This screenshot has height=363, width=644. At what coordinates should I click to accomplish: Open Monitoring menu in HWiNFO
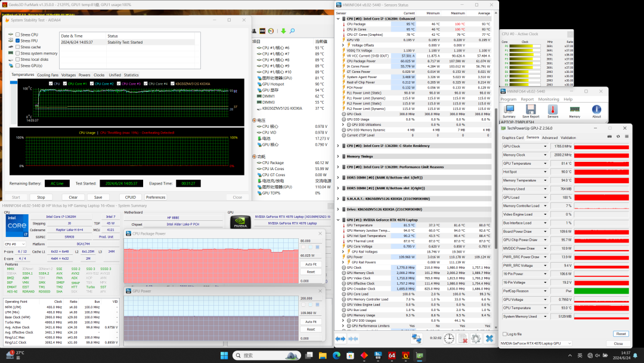tap(549, 100)
